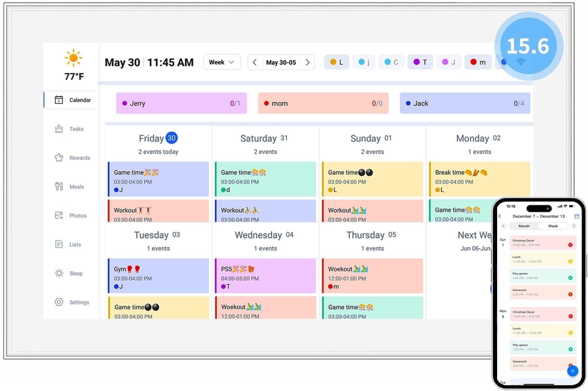The width and height of the screenshot is (588, 391).
Task: Switch to Month tab on phone
Action: pyautogui.click(x=524, y=226)
